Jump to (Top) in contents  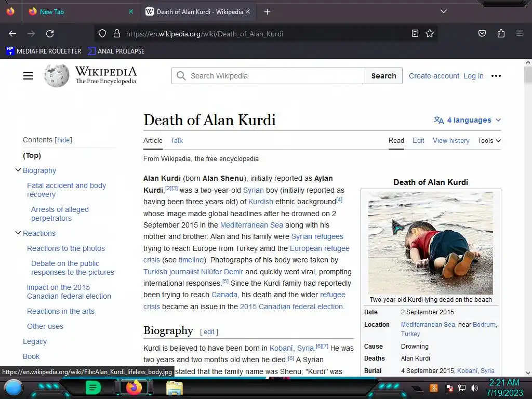click(32, 155)
